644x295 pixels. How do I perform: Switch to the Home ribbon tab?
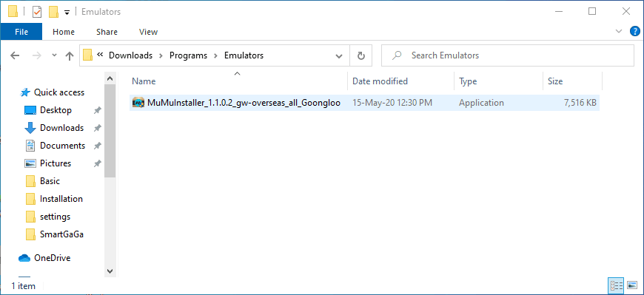64,32
